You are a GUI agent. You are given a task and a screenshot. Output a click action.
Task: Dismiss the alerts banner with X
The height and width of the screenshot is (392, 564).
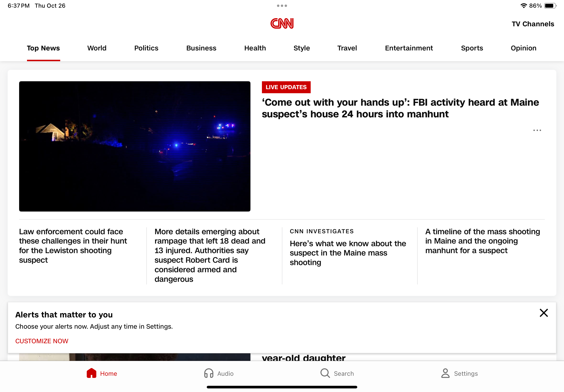544,313
